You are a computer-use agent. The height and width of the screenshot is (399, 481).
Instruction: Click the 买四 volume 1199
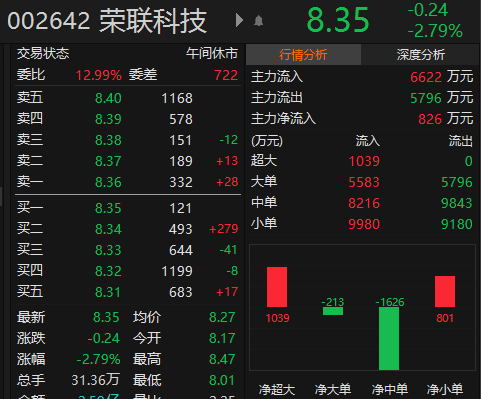click(x=177, y=271)
